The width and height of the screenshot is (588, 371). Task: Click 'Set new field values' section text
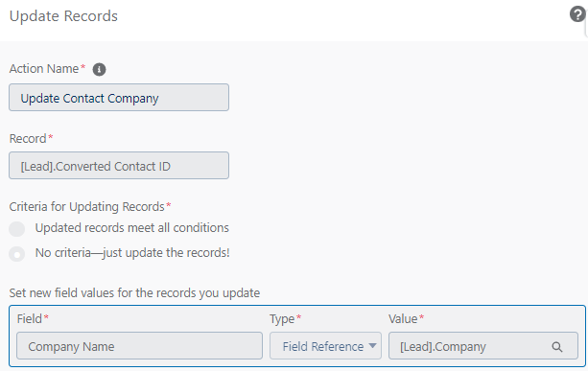coord(134,292)
